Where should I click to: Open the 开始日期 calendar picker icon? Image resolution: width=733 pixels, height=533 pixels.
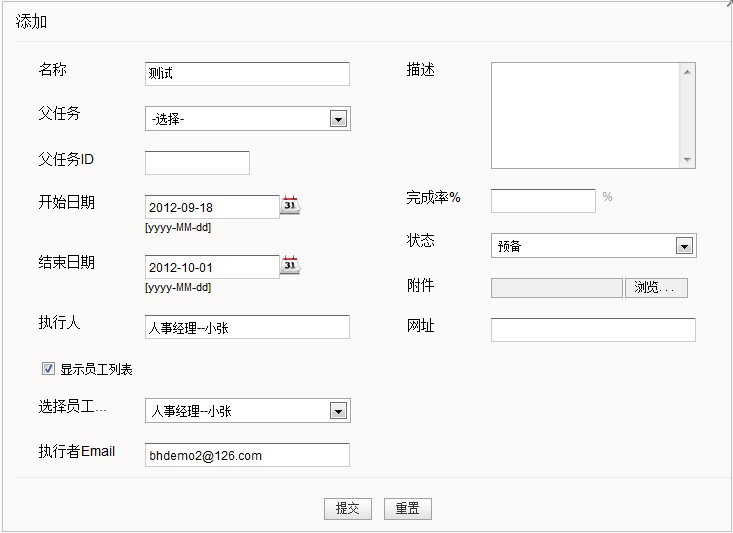pos(290,206)
